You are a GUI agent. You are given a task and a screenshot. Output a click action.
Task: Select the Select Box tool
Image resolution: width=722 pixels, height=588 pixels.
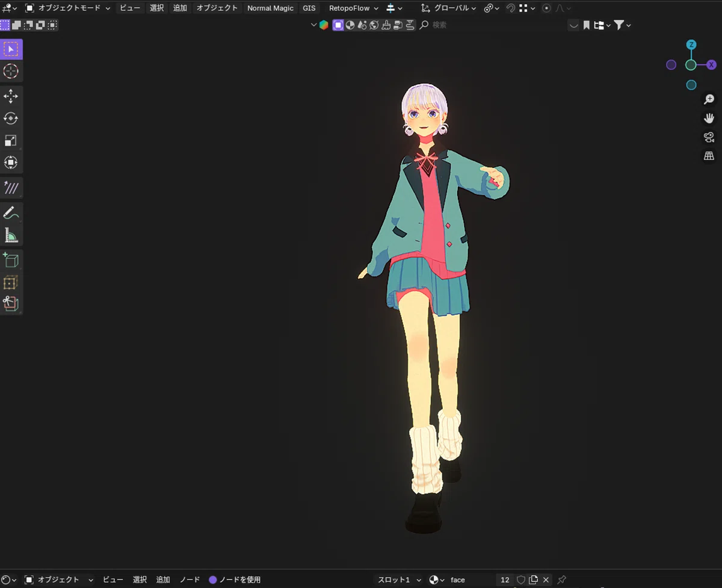(x=11, y=49)
